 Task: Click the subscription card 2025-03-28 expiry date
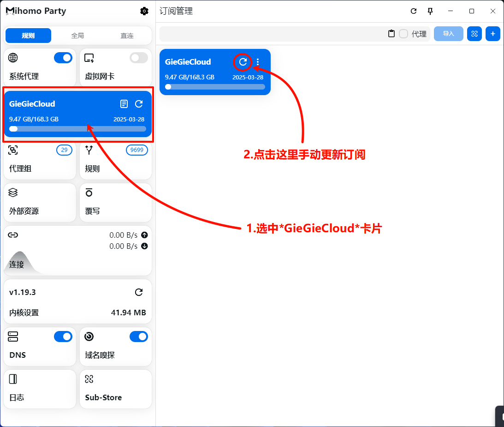coord(248,77)
